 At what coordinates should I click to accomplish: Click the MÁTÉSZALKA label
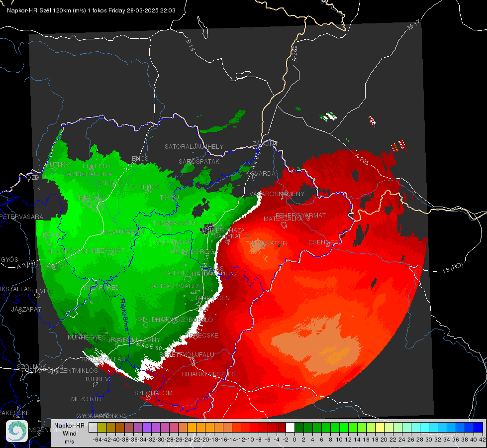tap(283, 219)
